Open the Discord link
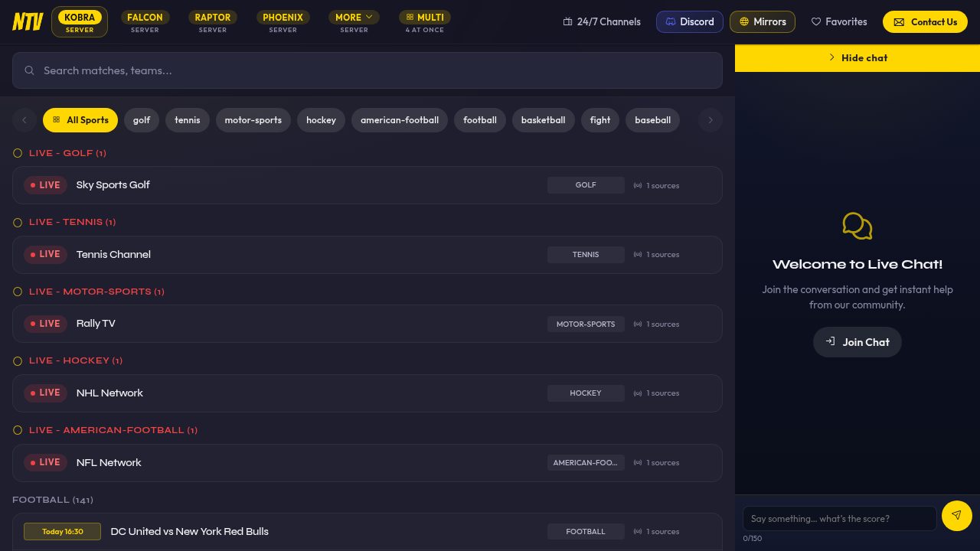 click(690, 22)
